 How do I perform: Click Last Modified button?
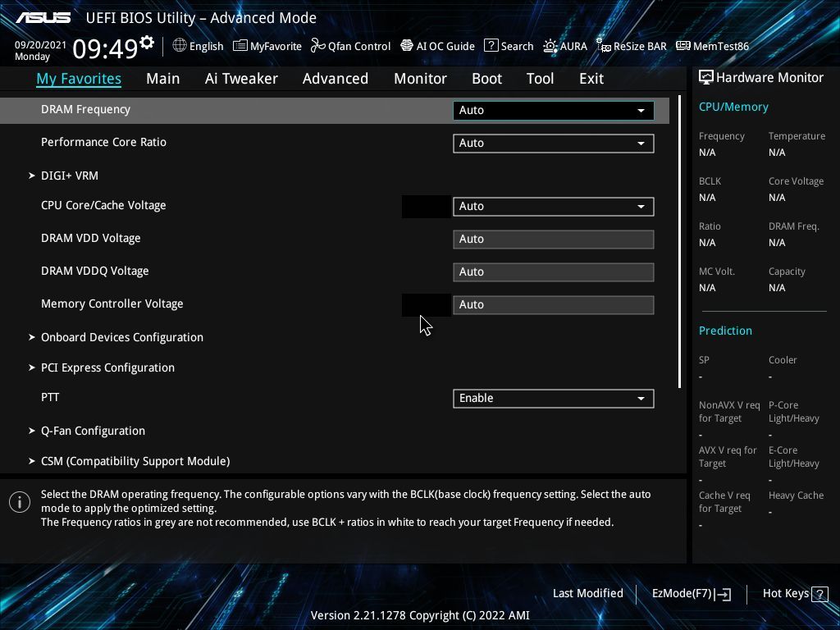pos(587,594)
